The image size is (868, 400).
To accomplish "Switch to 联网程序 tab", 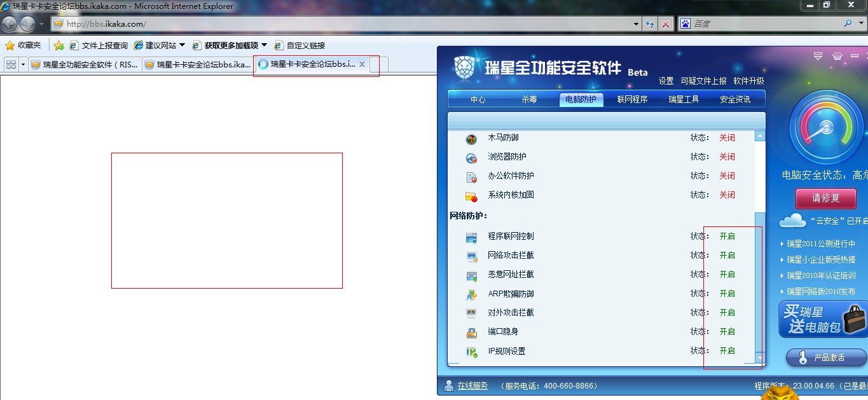I will point(632,99).
